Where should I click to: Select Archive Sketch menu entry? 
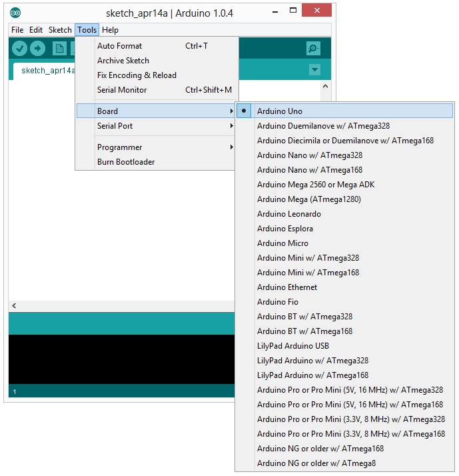coord(155,61)
